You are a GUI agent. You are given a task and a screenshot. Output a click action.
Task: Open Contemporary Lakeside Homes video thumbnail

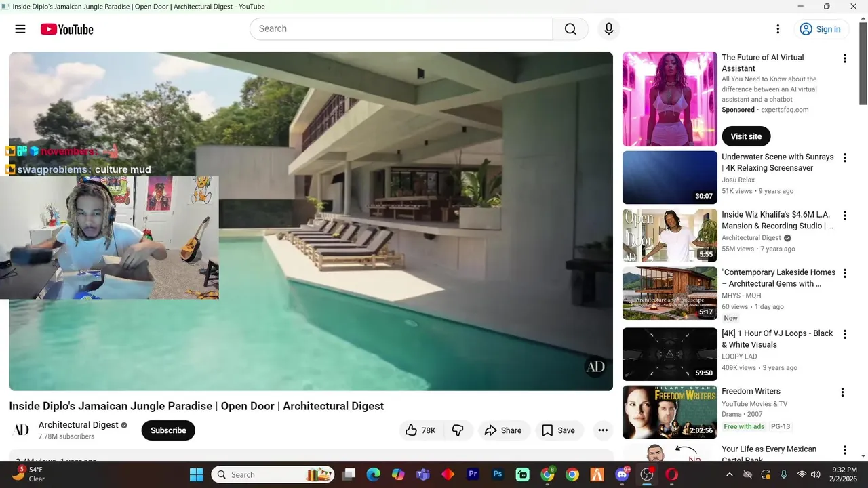(x=669, y=293)
